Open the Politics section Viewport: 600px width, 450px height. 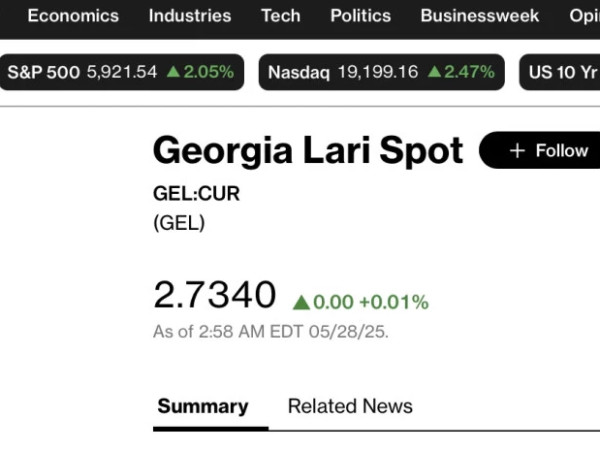tap(360, 16)
